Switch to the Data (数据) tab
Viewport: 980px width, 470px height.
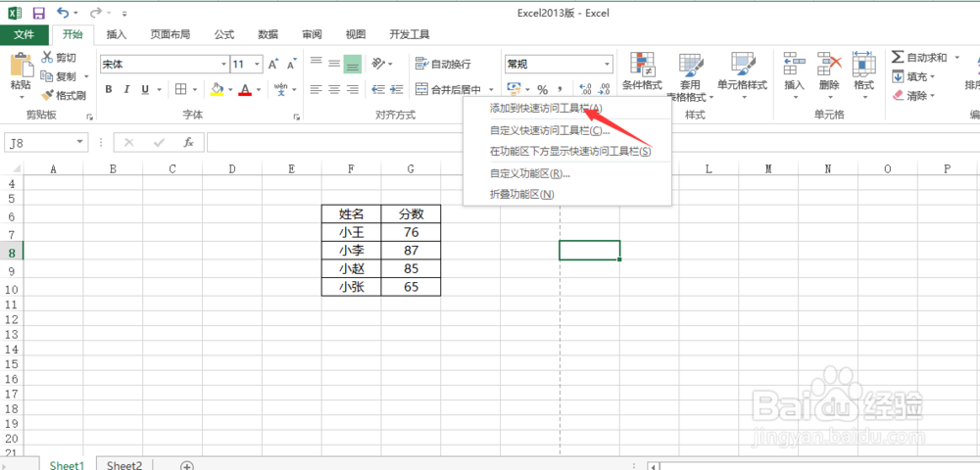click(269, 34)
